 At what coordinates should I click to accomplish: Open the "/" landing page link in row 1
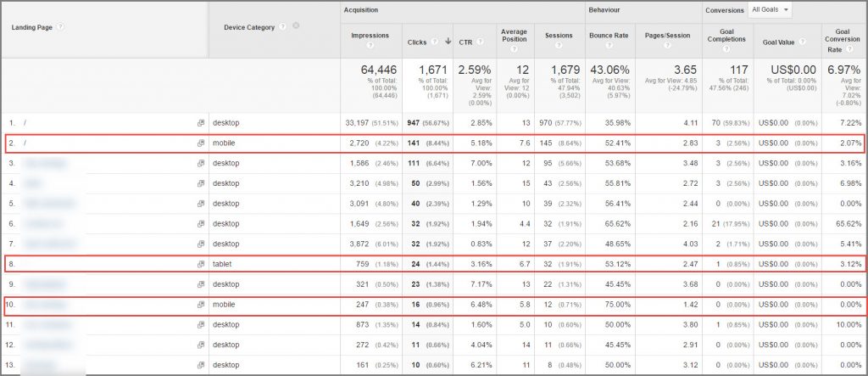click(x=25, y=123)
